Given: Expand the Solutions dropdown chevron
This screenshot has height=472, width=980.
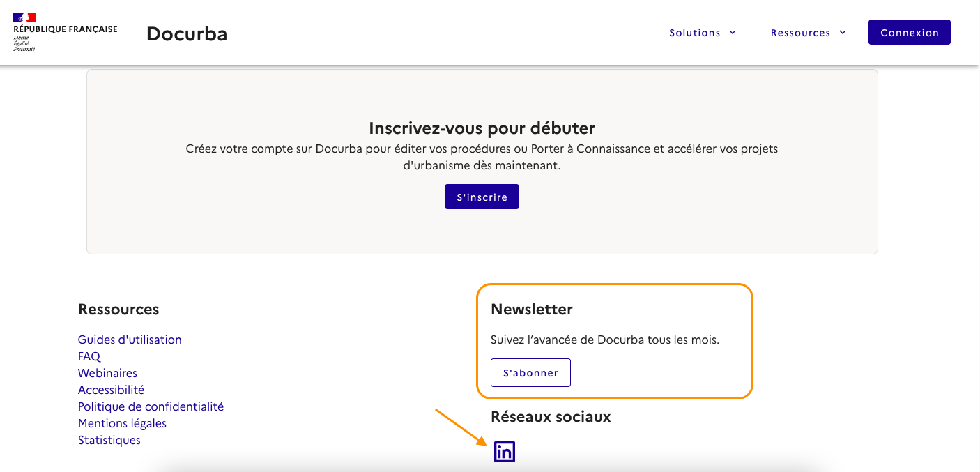Looking at the screenshot, I should [733, 32].
